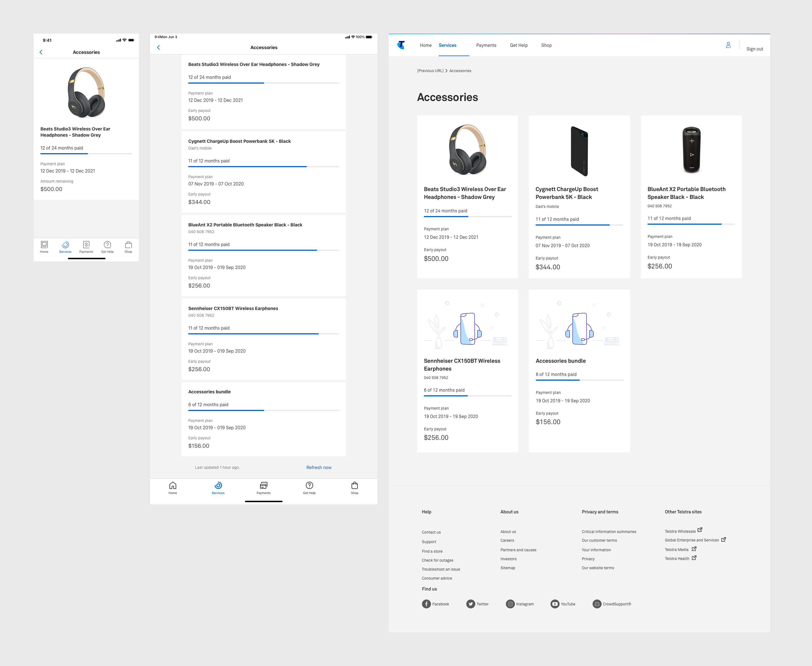This screenshot has width=812, height=666.
Task: Open Our website terms footer link
Action: tap(597, 568)
